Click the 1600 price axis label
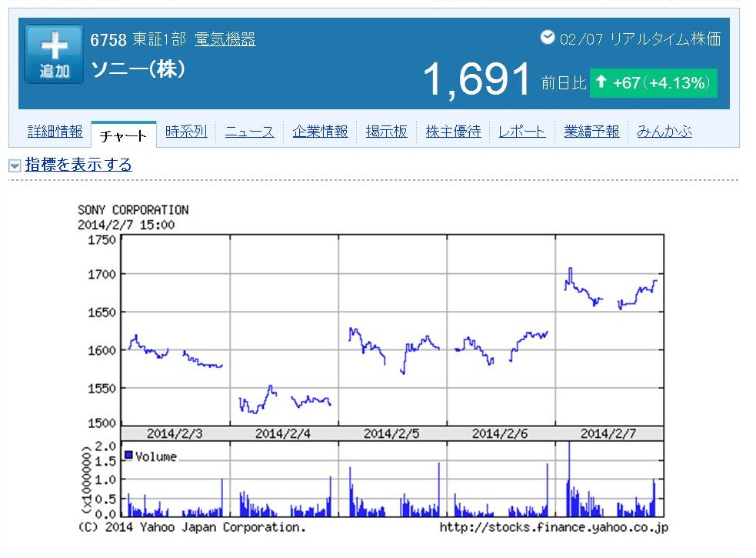The width and height of the screenshot is (756, 558). coord(102,350)
